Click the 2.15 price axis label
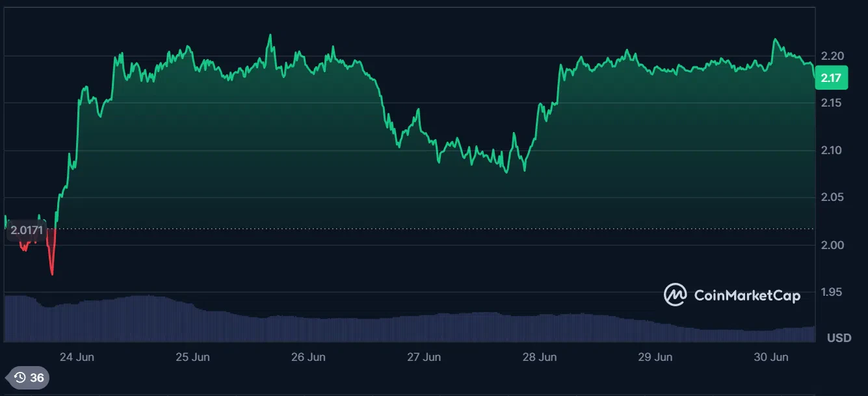The image size is (868, 396). (832, 103)
